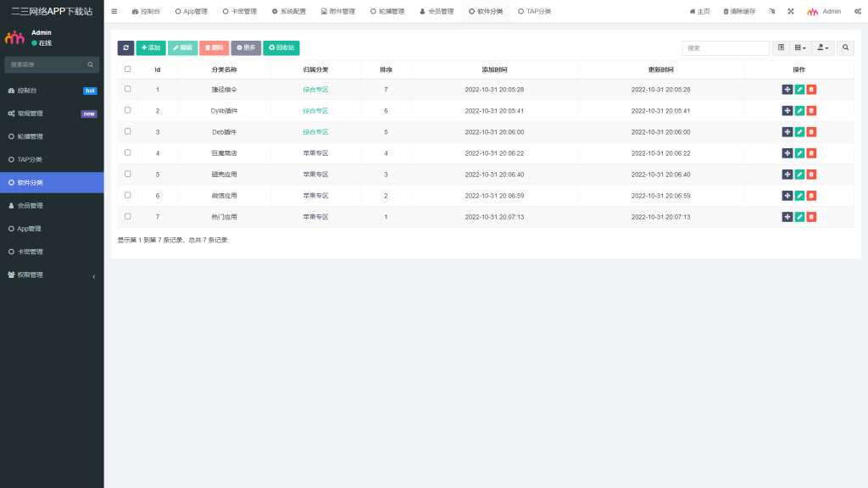Click the table 搜索 input field

coord(726,48)
